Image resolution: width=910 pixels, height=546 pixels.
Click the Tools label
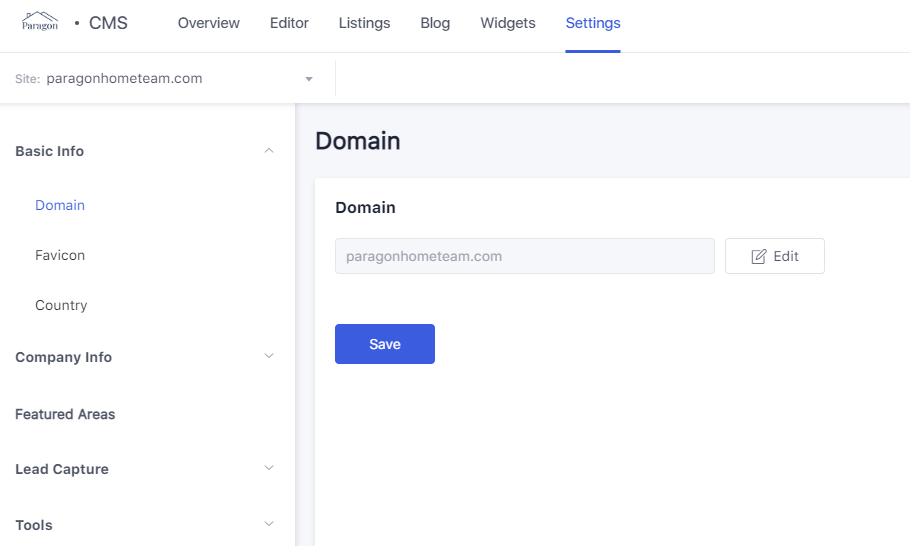[34, 525]
